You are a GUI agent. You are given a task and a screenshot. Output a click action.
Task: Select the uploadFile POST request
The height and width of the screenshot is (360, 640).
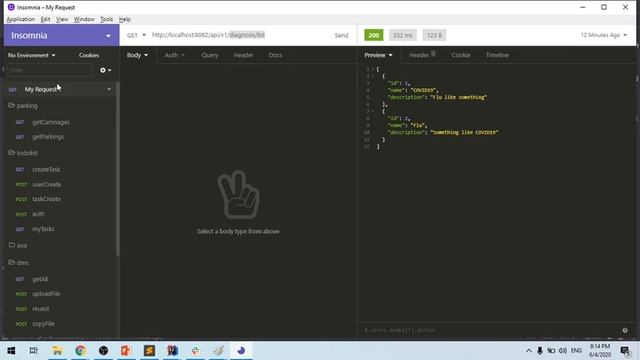coord(46,294)
